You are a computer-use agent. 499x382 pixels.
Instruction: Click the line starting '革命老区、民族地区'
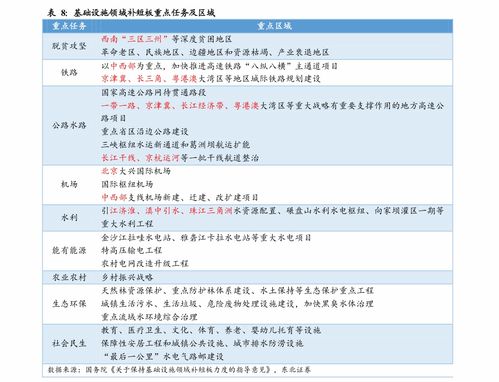coord(215,52)
